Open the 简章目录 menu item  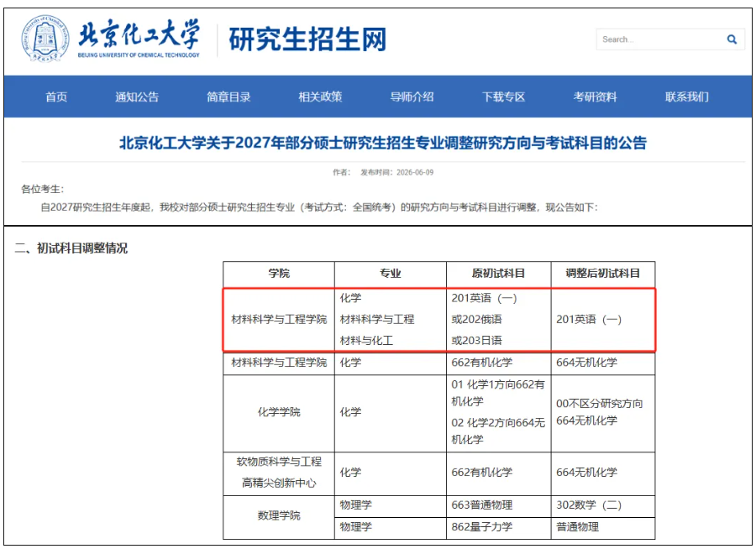228,97
